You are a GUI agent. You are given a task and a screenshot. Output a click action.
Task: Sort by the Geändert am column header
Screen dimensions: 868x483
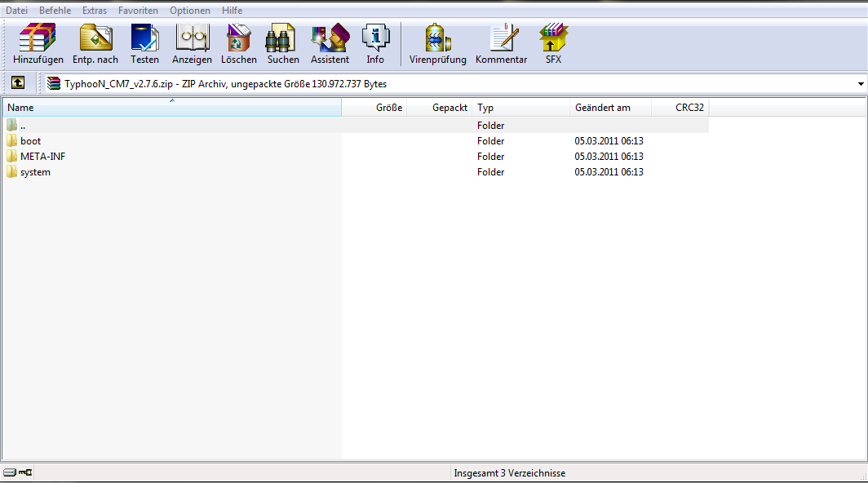pyautogui.click(x=610, y=108)
